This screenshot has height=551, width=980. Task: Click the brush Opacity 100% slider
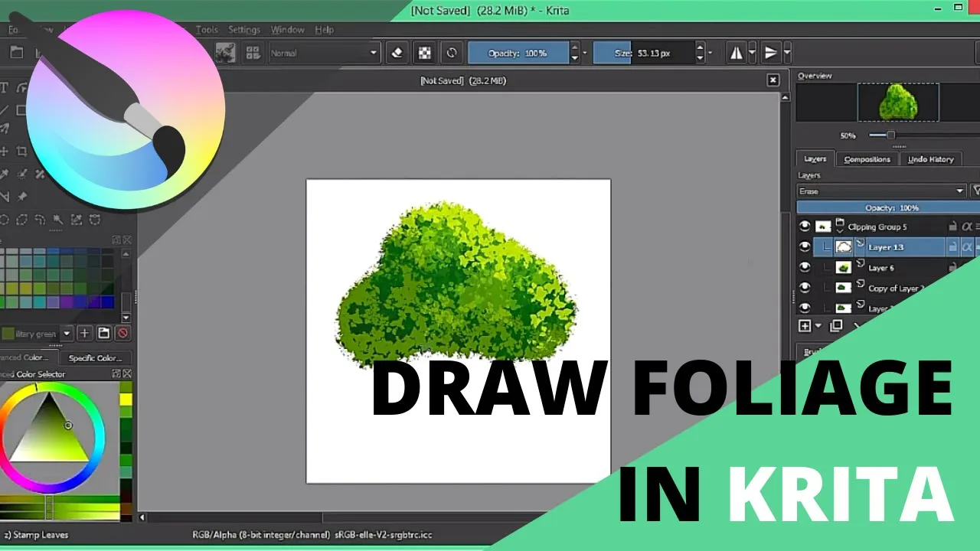[x=518, y=53]
